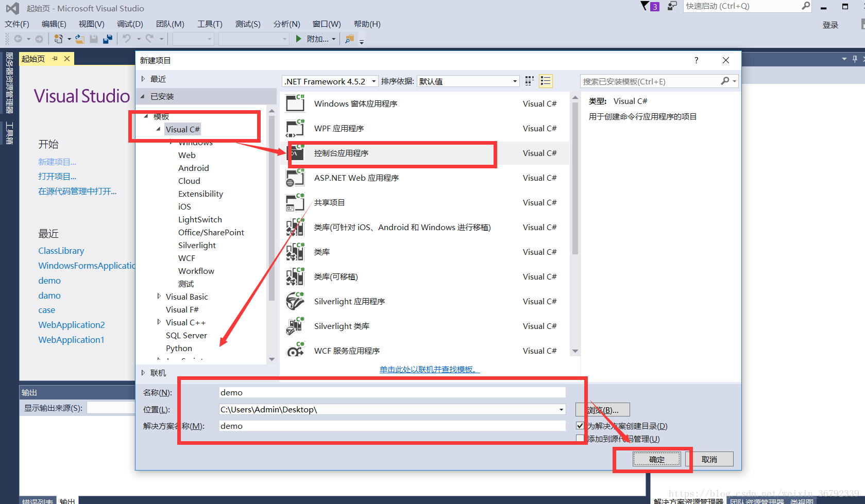Viewport: 865px width, 504px height.
Task: Click the ASP.NET Web application template icon
Action: 295,178
